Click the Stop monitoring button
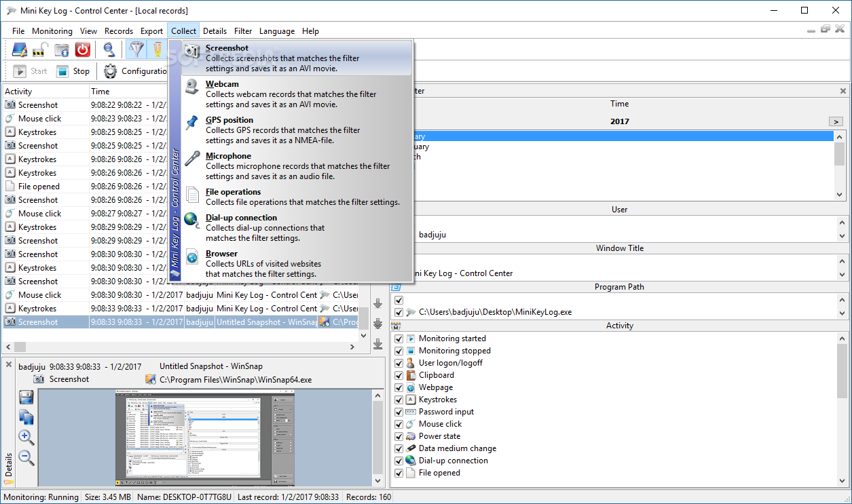The height and width of the screenshot is (504, 852). tap(73, 71)
